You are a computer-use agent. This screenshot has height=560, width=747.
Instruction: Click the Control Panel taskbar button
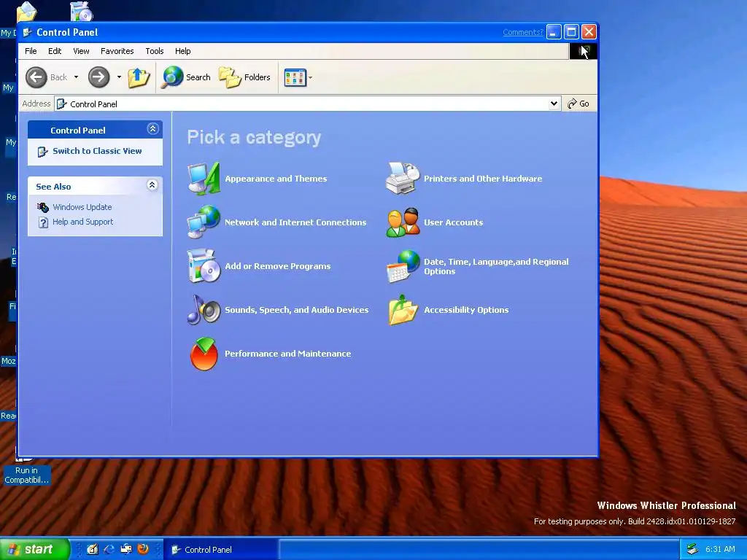coord(220,550)
